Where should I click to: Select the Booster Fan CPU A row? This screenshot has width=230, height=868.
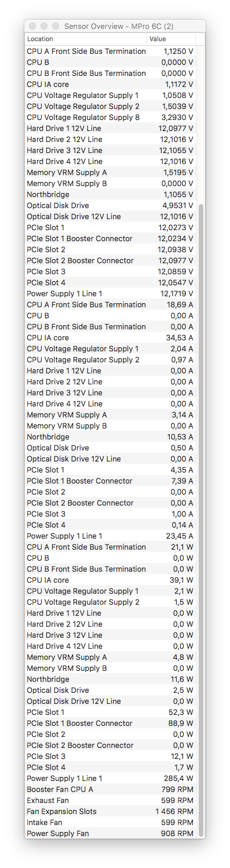110,789
